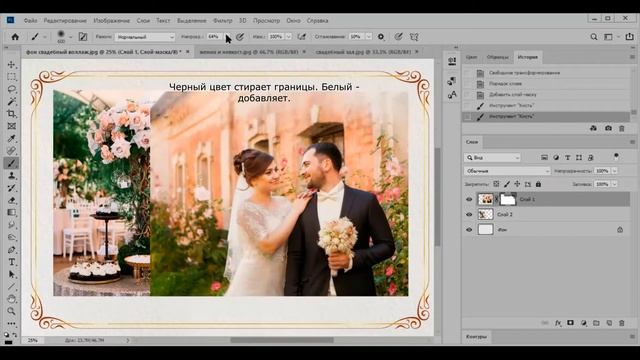
Task: Open brush preset picker arrow
Action: tap(70, 37)
